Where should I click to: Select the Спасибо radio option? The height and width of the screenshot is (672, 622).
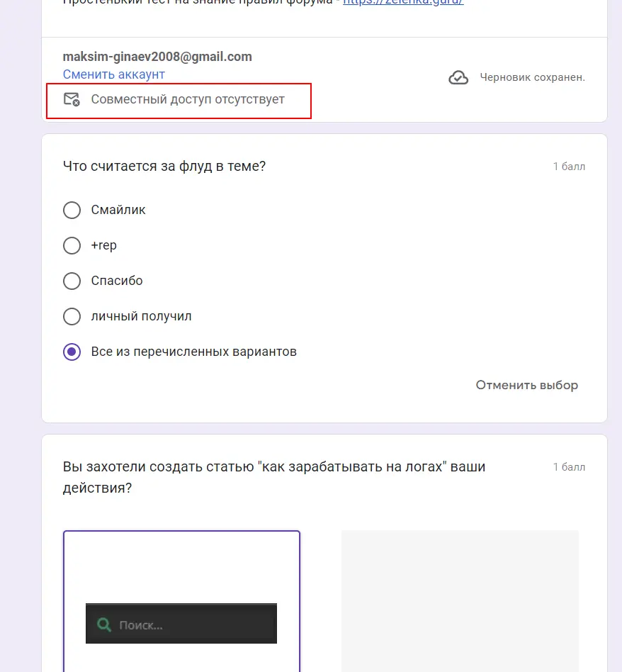[x=72, y=281]
